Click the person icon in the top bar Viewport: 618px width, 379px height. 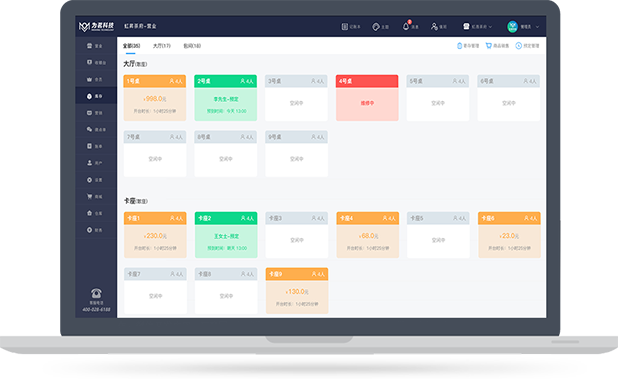434,26
